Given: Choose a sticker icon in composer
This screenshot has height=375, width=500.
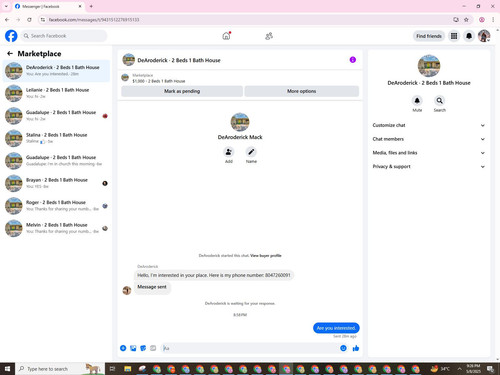Looking at the screenshot, I should (x=143, y=348).
